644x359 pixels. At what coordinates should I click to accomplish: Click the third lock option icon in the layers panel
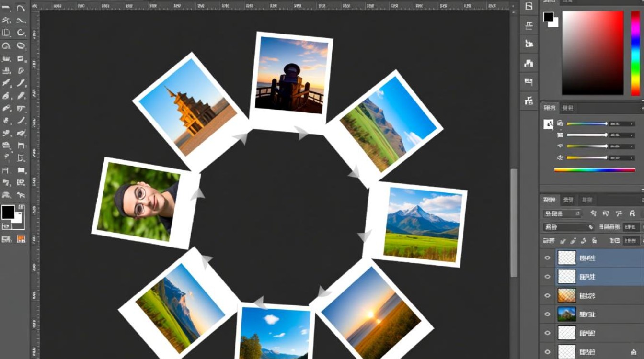[x=584, y=241]
